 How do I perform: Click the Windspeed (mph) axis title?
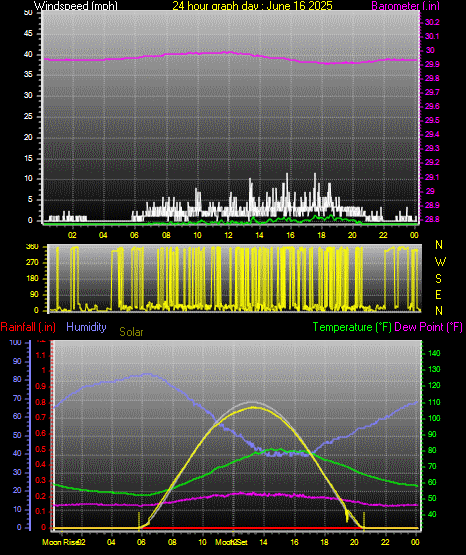(75, 5)
